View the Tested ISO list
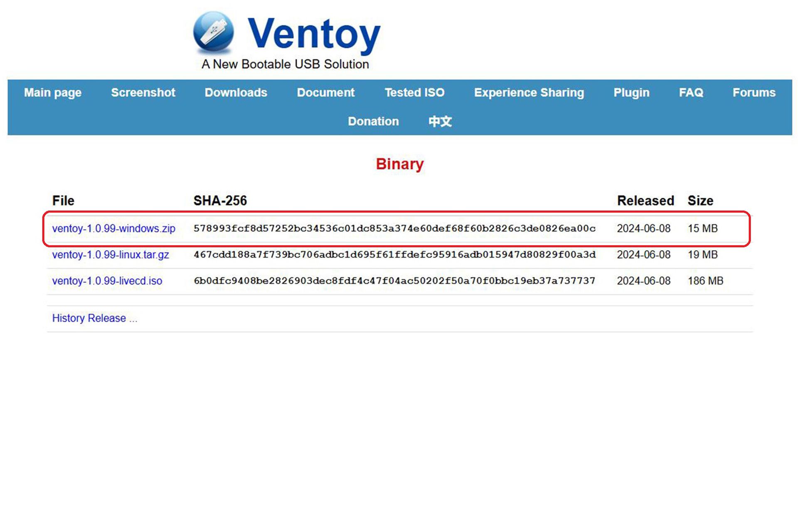This screenshot has height=532, width=798. pyautogui.click(x=414, y=93)
